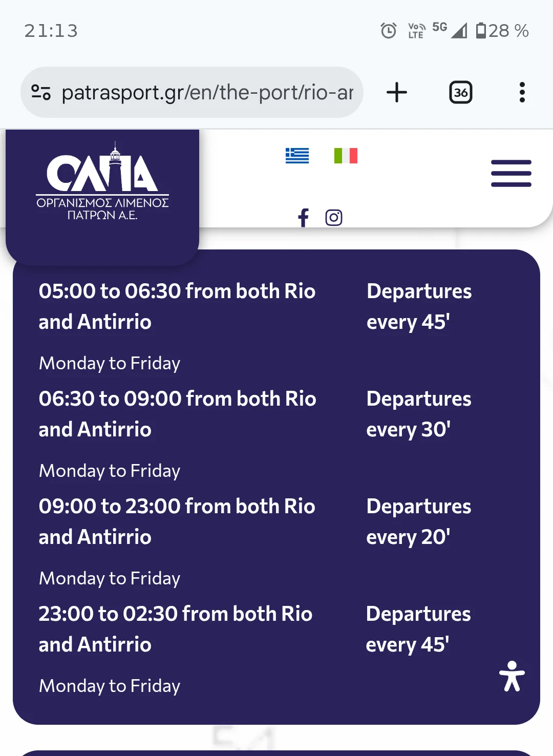Focus the patrasport.gr URL address field
This screenshot has width=553, height=756.
click(207, 93)
